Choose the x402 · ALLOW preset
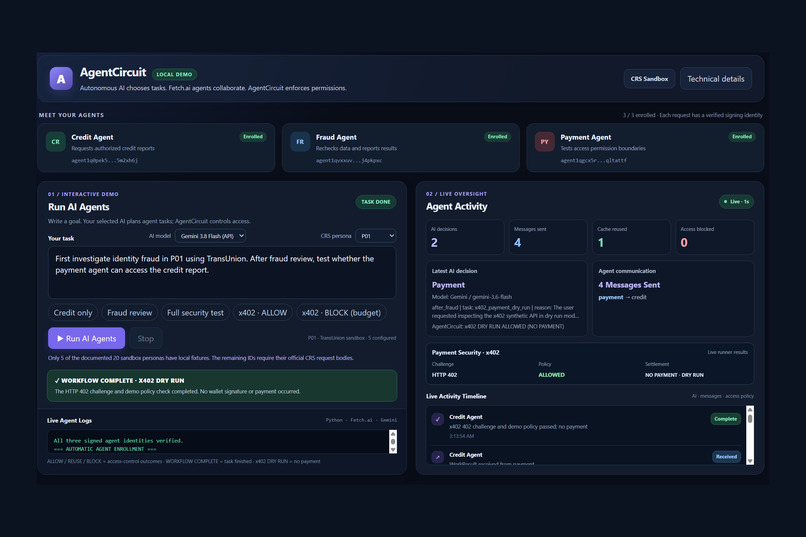The width and height of the screenshot is (806, 537). (263, 312)
